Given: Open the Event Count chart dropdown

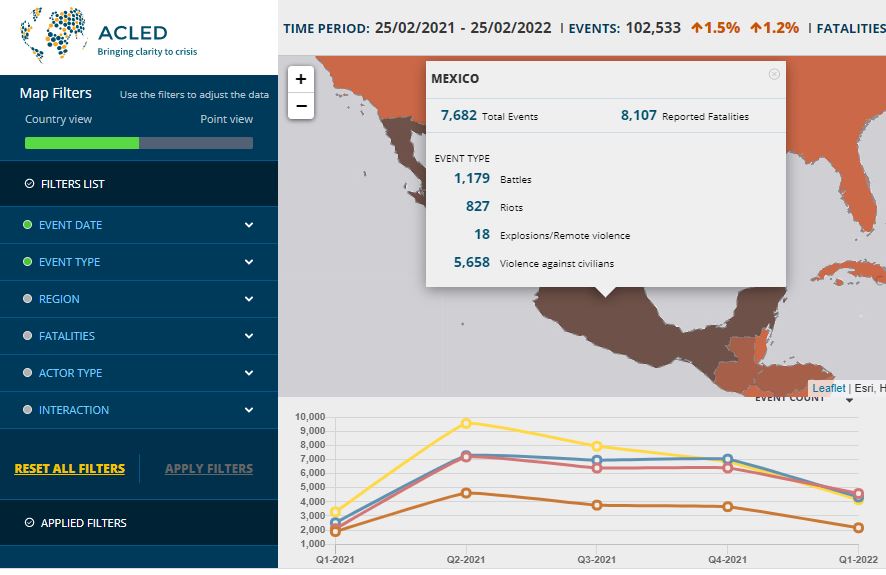Looking at the screenshot, I should [849, 400].
